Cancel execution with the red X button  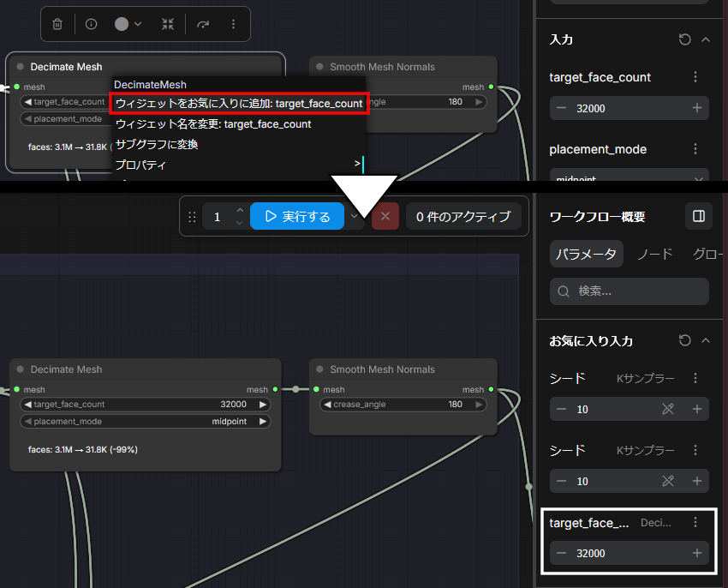(x=385, y=216)
